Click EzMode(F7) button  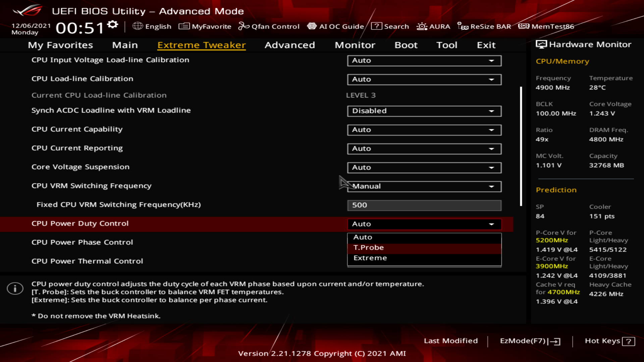(x=530, y=341)
